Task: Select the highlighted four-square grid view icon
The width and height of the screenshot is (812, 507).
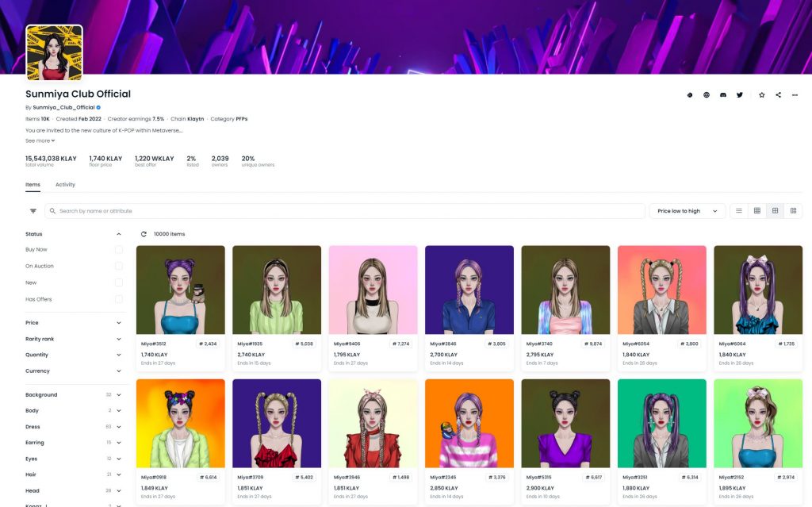Action: (x=776, y=210)
